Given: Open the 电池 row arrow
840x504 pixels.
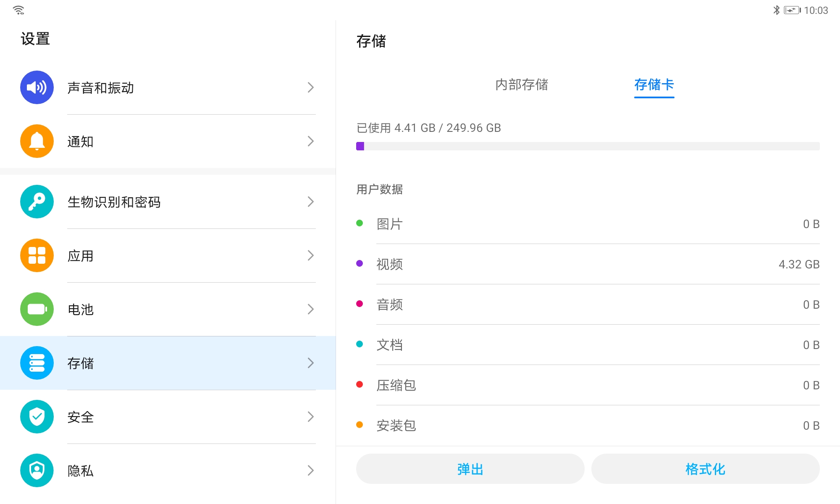Looking at the screenshot, I should pyautogui.click(x=310, y=309).
